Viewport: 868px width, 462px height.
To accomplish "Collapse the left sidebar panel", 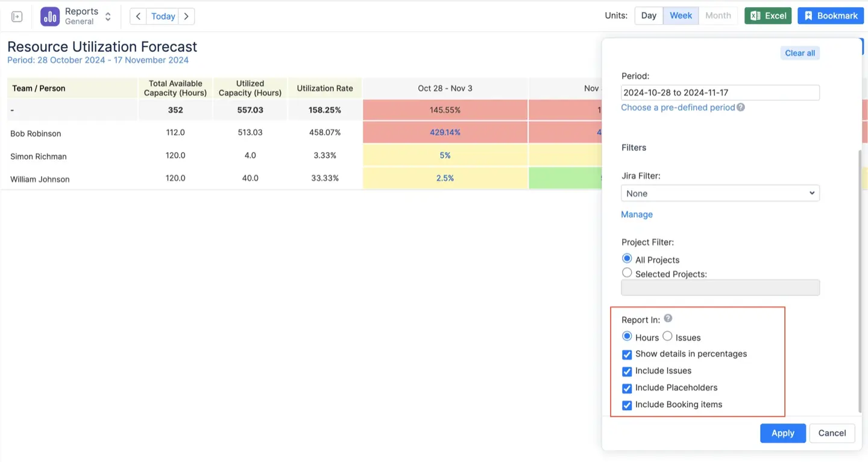I will (x=16, y=16).
